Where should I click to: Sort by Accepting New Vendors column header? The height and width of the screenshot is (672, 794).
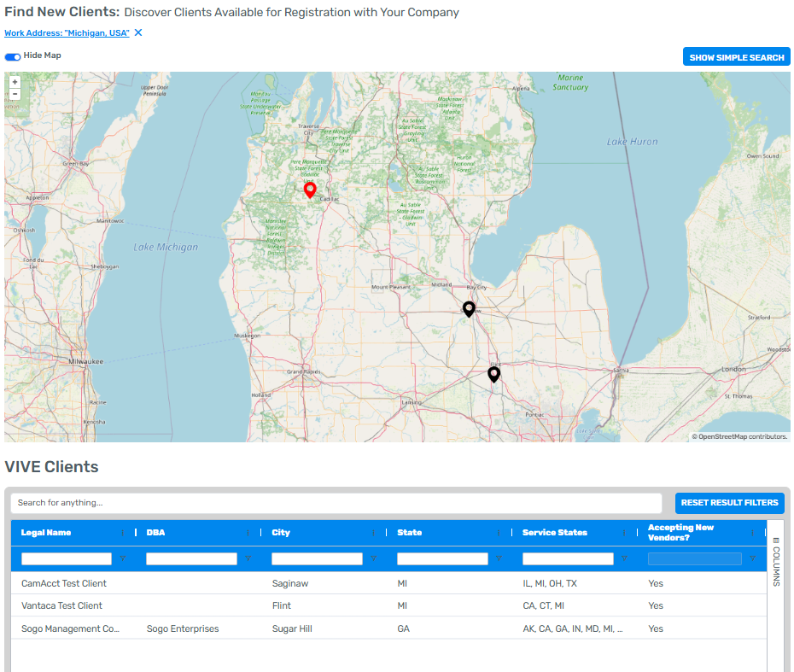pos(681,533)
